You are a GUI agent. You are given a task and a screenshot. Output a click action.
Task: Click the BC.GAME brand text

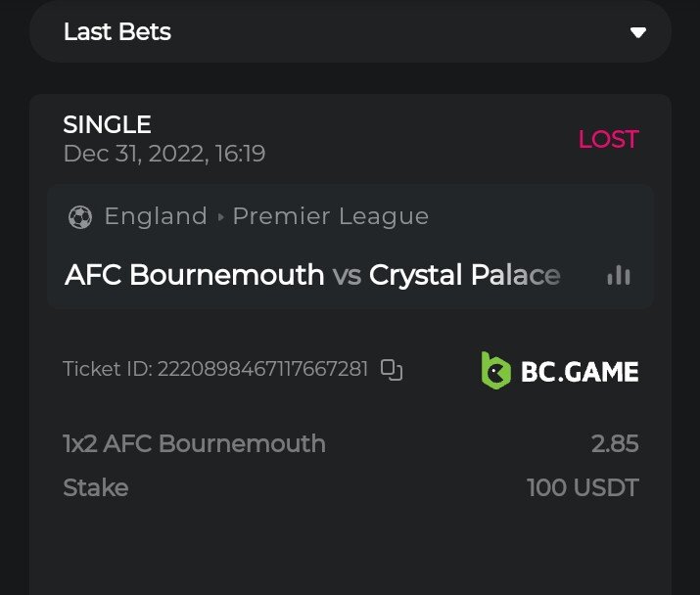tap(580, 371)
